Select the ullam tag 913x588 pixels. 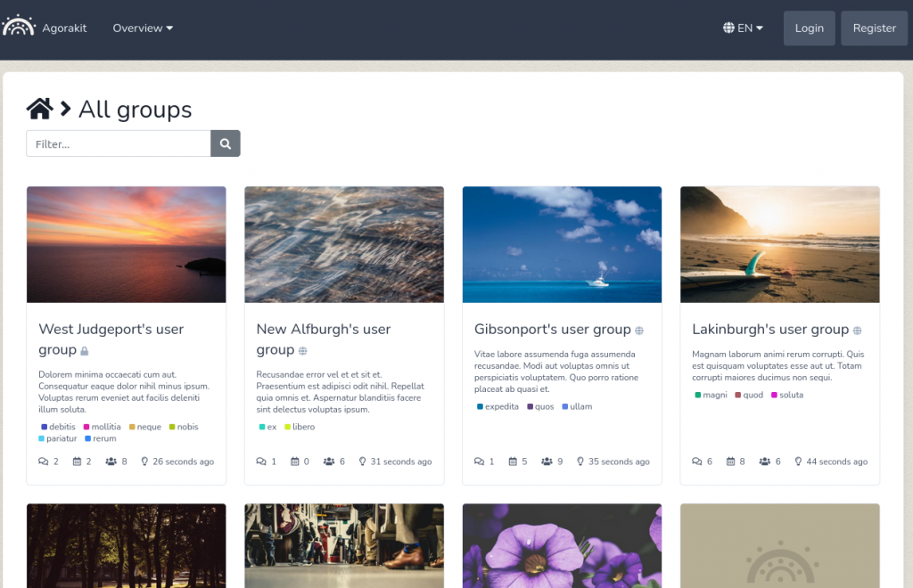pyautogui.click(x=577, y=406)
